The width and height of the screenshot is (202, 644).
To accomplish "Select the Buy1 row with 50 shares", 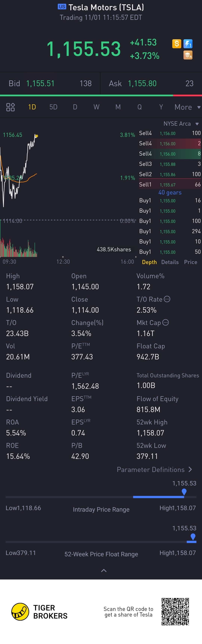I will point(170,252).
